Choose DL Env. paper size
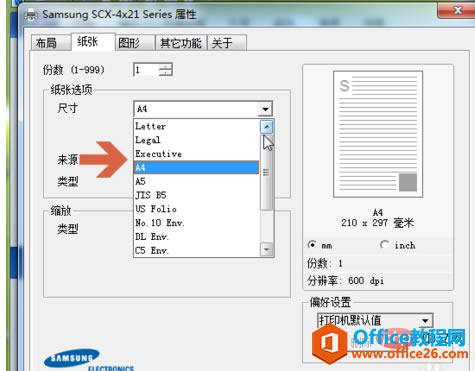The height and width of the screenshot is (371, 475). pos(196,237)
